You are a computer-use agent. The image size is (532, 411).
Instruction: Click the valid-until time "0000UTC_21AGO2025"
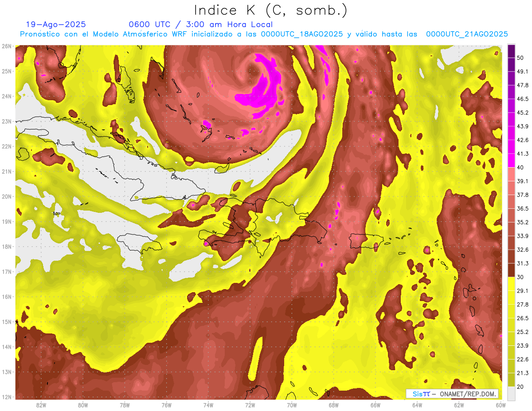point(467,34)
